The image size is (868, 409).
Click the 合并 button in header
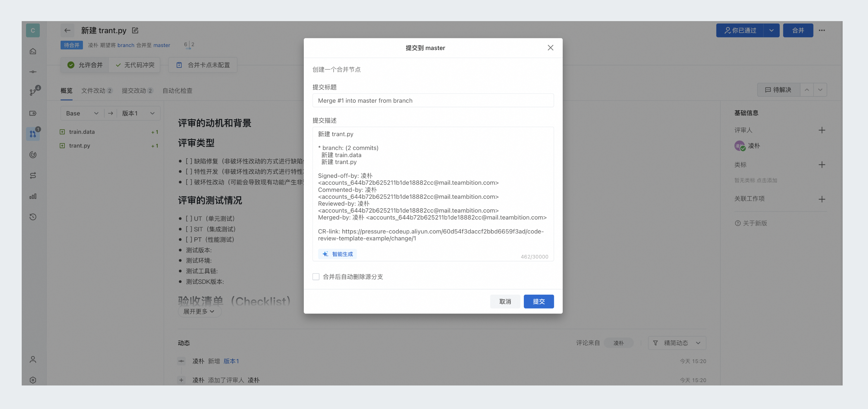798,30
